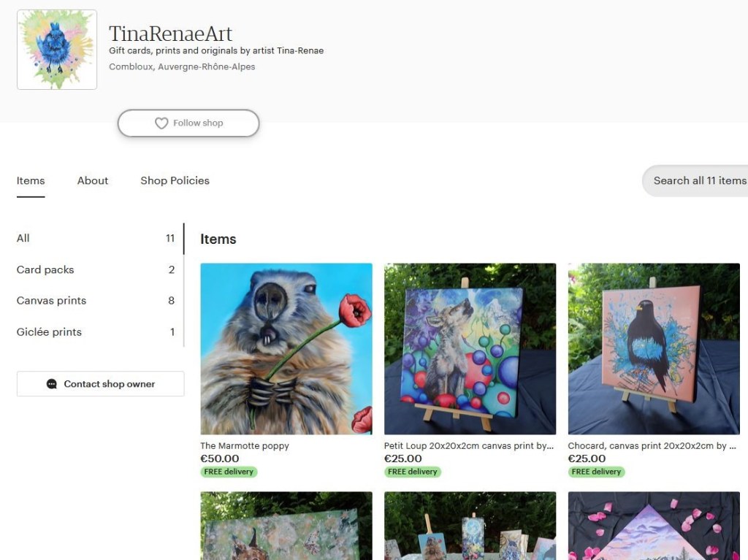The height and width of the screenshot is (560, 748).
Task: Click the Search all 11 items field
Action: [695, 181]
